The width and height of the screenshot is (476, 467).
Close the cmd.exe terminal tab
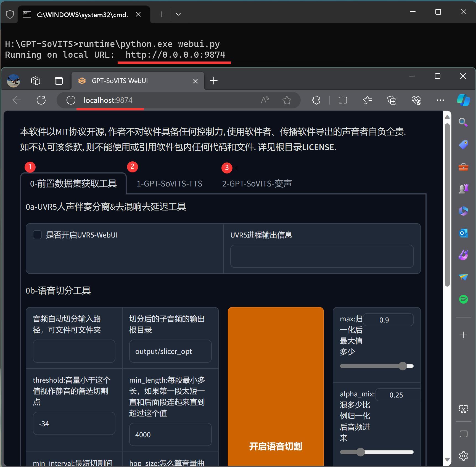click(x=139, y=14)
